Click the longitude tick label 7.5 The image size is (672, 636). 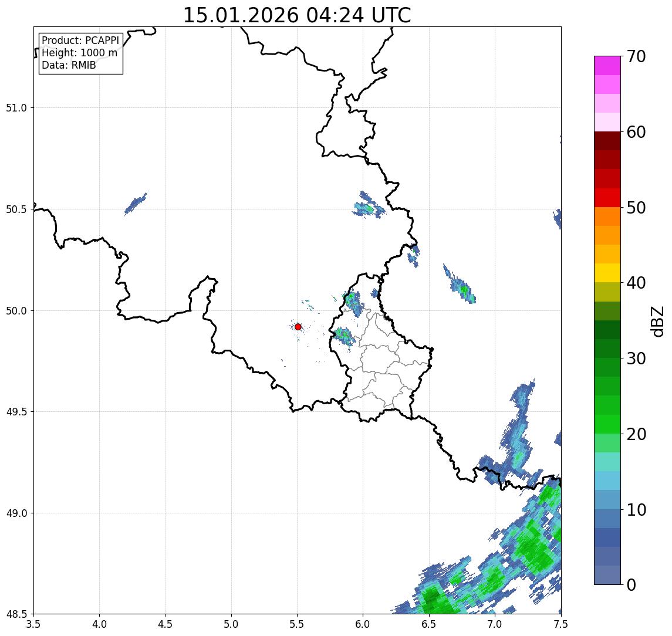pos(561,624)
